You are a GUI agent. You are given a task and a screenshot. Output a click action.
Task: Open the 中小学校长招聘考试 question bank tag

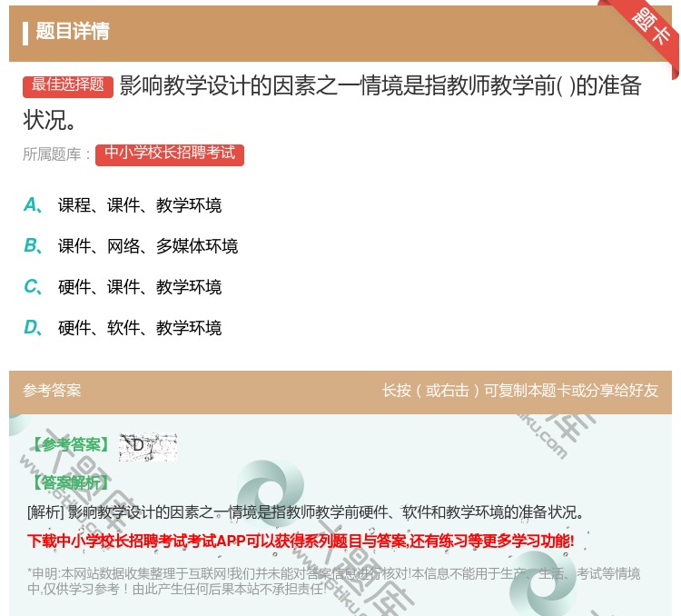(170, 154)
